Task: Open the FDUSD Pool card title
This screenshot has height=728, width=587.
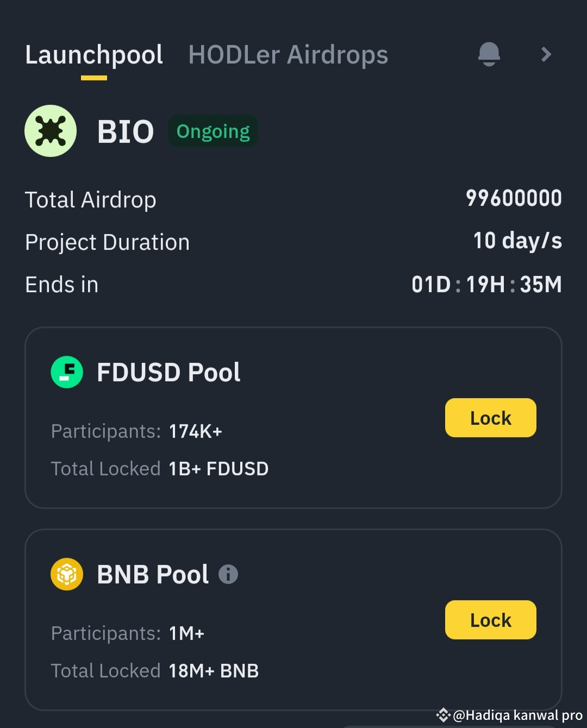Action: tap(168, 373)
